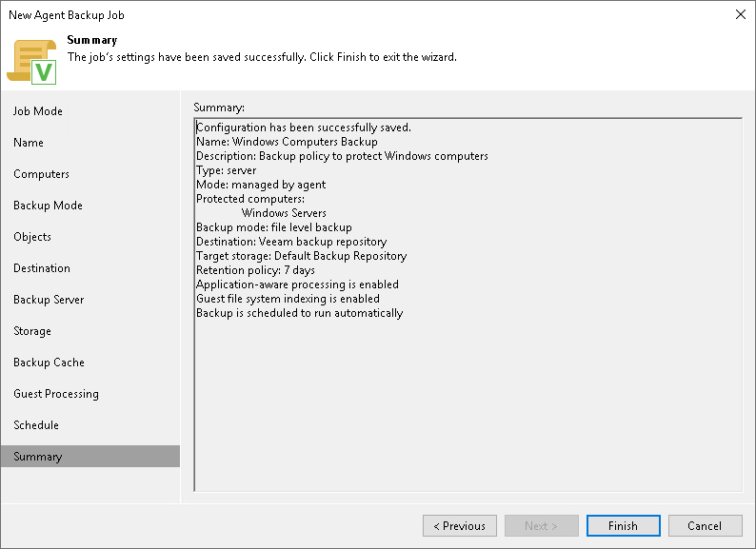This screenshot has height=549, width=756.
Task: Click the Cancel button
Action: [705, 525]
